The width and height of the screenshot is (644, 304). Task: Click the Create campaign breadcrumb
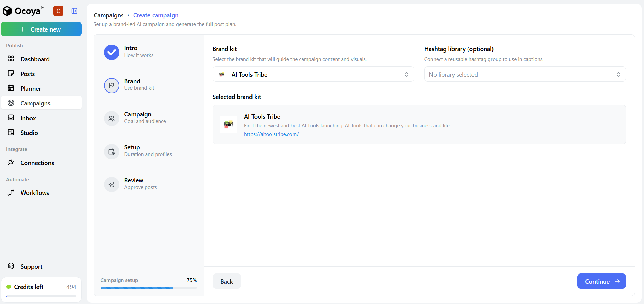pos(156,15)
